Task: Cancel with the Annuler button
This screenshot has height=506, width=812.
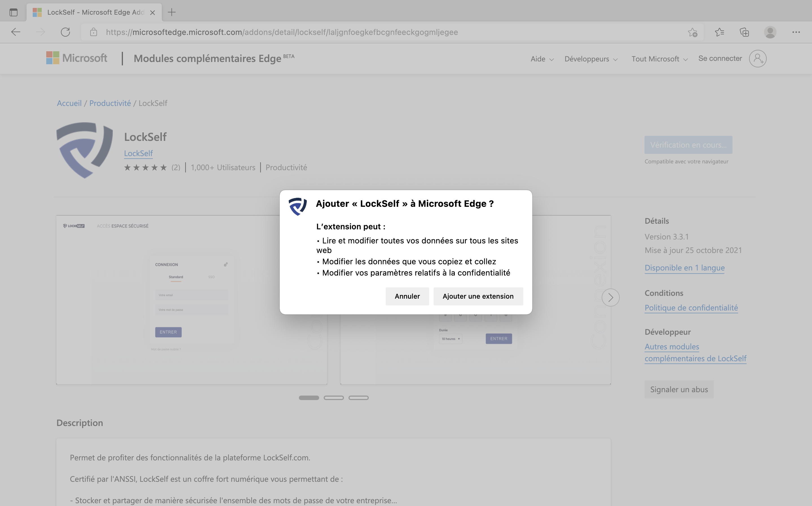Action: coord(407,296)
